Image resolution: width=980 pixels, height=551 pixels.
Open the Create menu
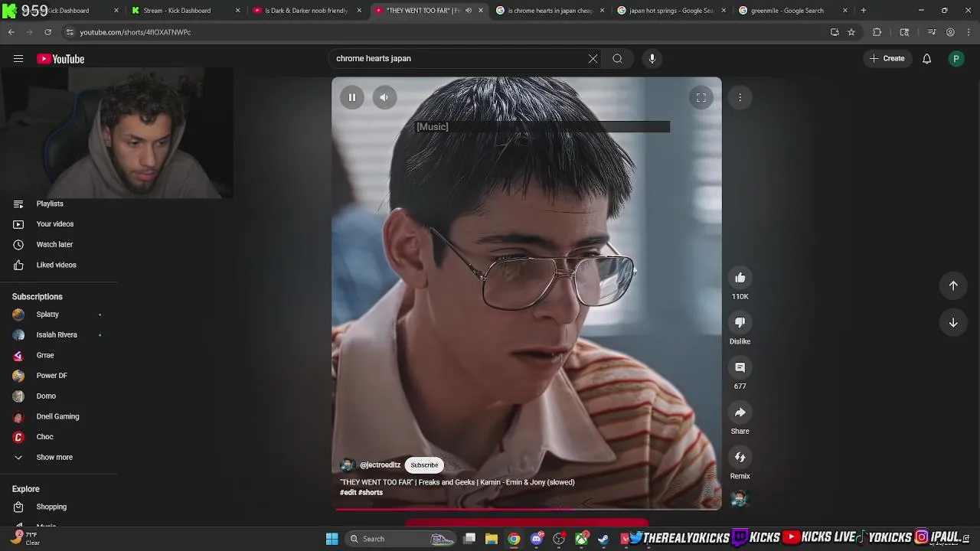(x=887, y=59)
